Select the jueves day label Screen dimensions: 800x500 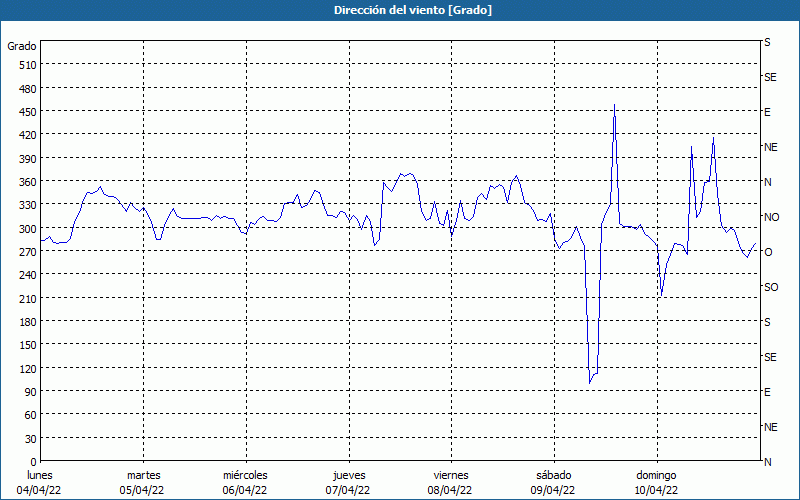(x=349, y=475)
